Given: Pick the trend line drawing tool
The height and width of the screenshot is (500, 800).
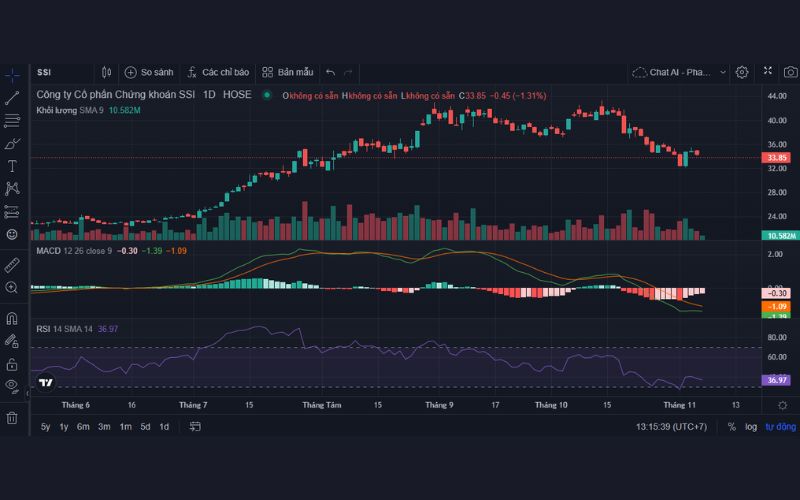Looking at the screenshot, I should tap(13, 98).
